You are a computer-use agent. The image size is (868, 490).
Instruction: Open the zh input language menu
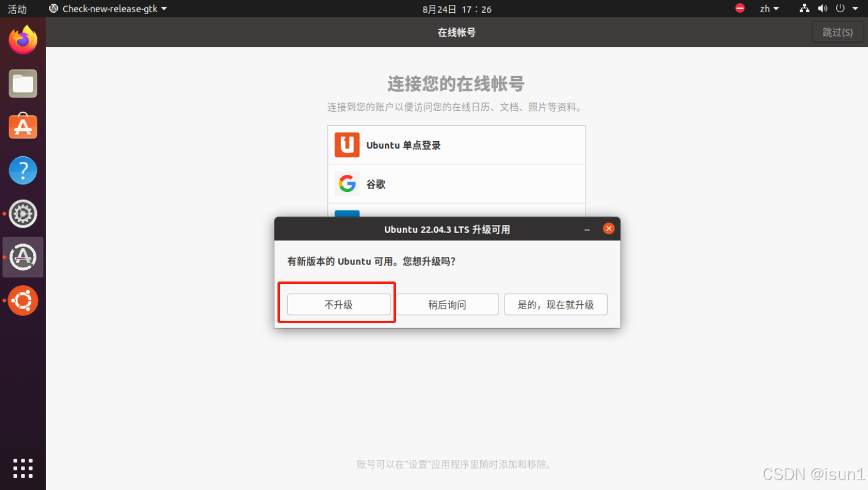click(769, 9)
